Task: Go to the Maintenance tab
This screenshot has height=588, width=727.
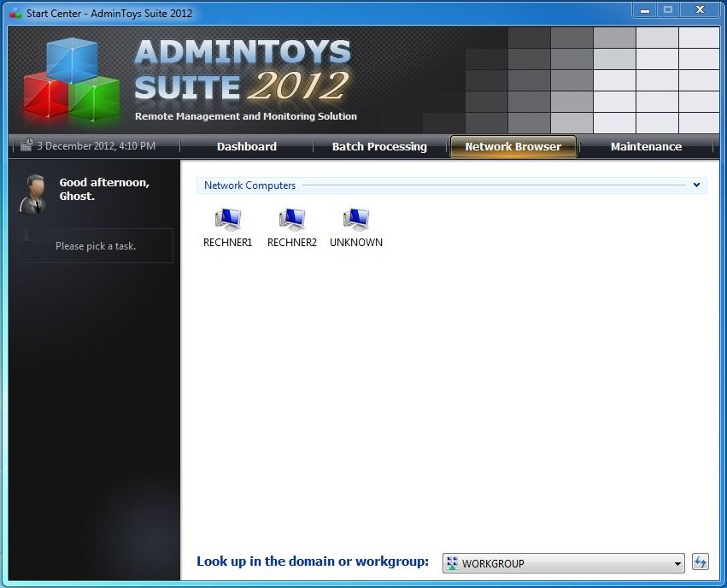Action: click(646, 146)
